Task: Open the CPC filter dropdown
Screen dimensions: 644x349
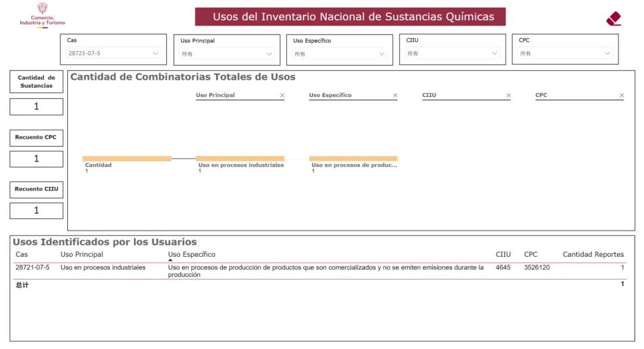Action: click(x=565, y=54)
